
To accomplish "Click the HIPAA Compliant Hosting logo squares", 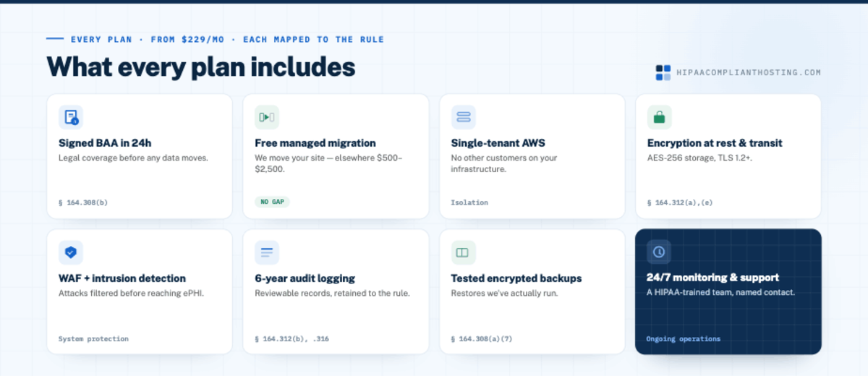I will coord(663,72).
